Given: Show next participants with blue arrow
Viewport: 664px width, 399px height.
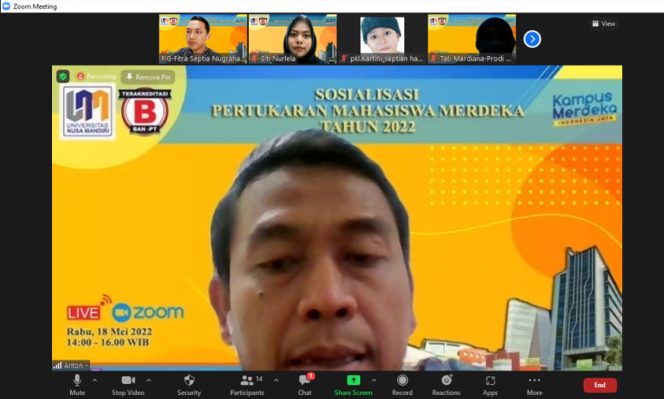Looking at the screenshot, I should coord(532,39).
